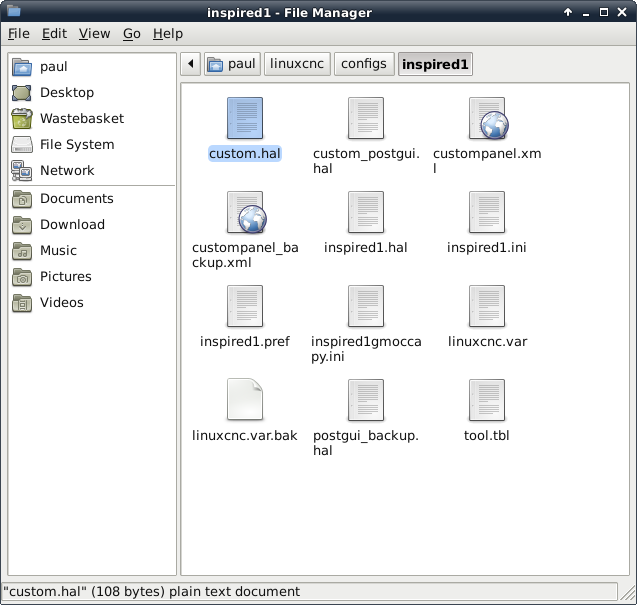Open File System in sidebar
This screenshot has width=637, height=605.
point(92,145)
